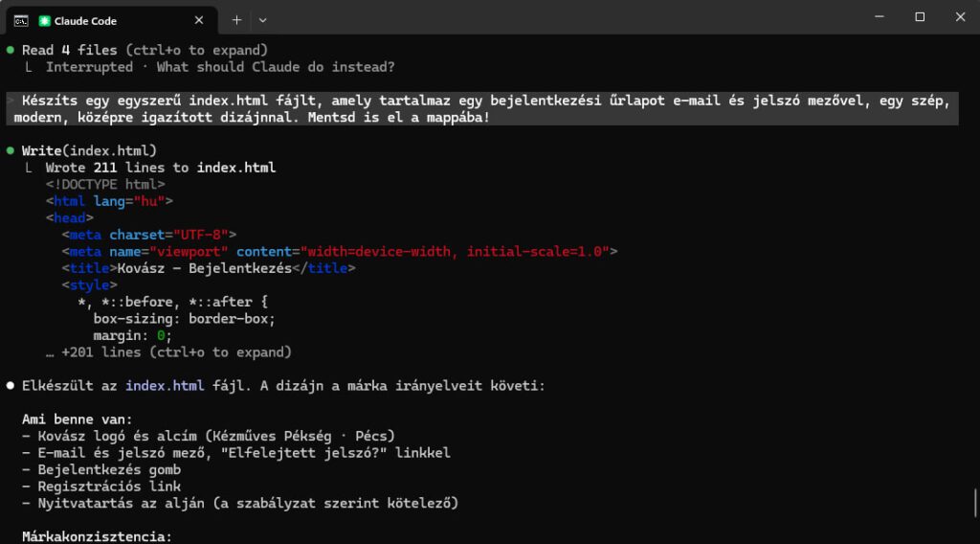This screenshot has height=544, width=980.
Task: Click the blue index.html file link
Action: click(x=164, y=386)
